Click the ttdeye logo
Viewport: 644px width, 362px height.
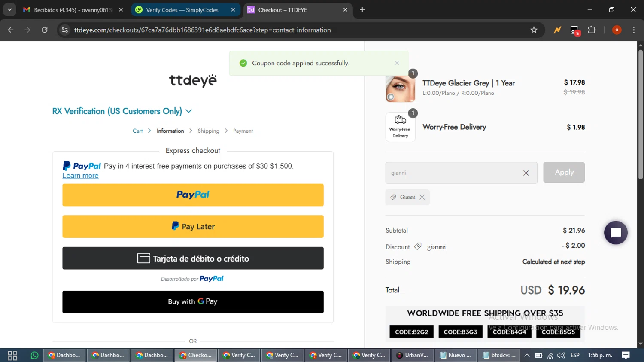click(x=193, y=80)
